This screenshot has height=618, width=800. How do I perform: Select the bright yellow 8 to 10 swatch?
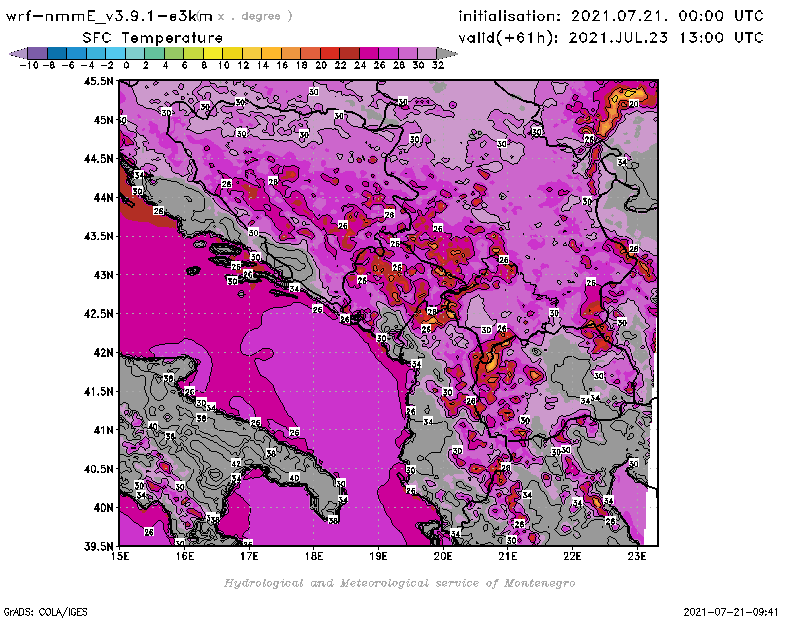coord(213,53)
